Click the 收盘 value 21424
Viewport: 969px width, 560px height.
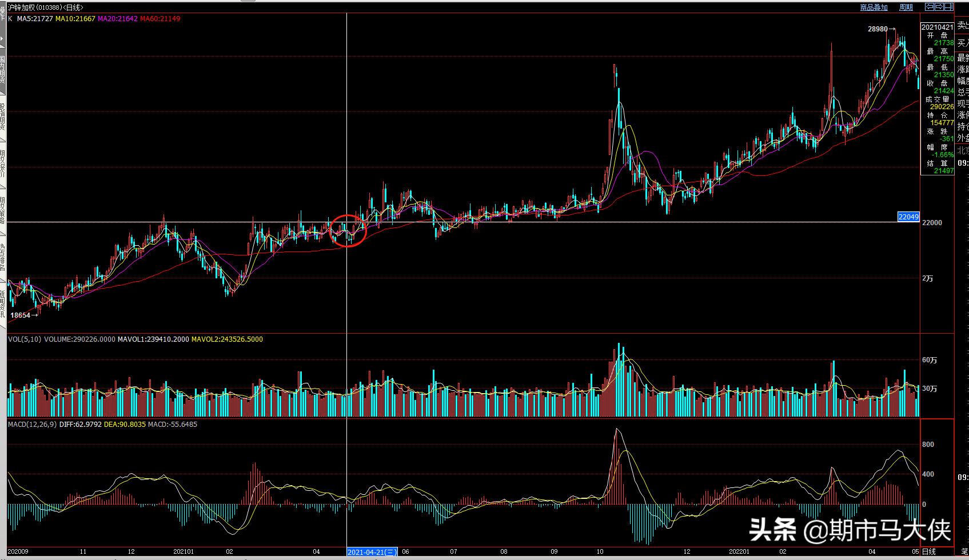944,91
